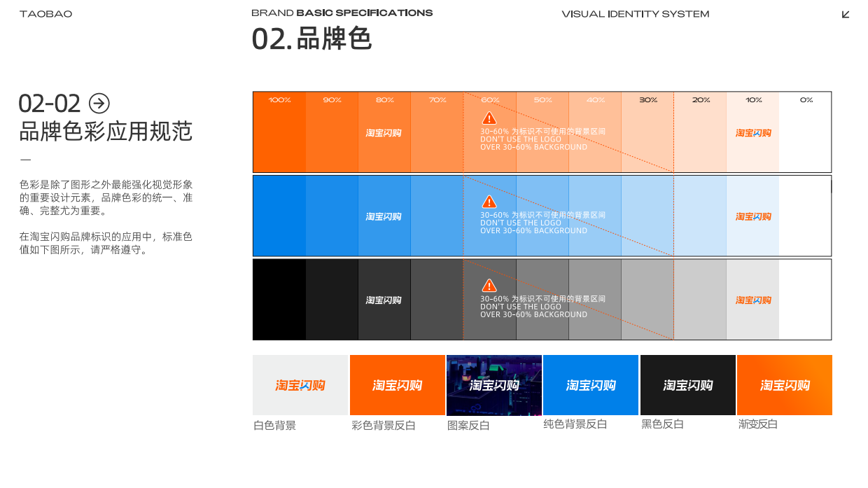868x488 pixels.
Task: Click the 90% percentage label
Action: pos(332,100)
